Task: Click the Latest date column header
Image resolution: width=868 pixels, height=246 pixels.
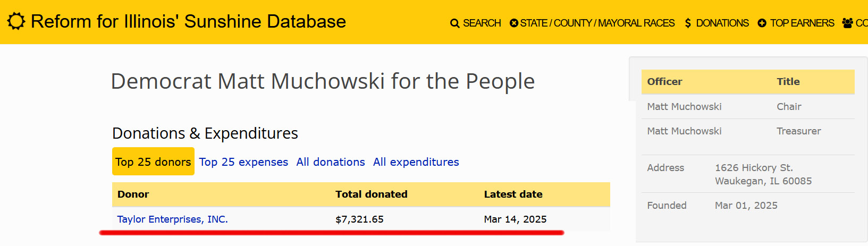Action: 513,194
